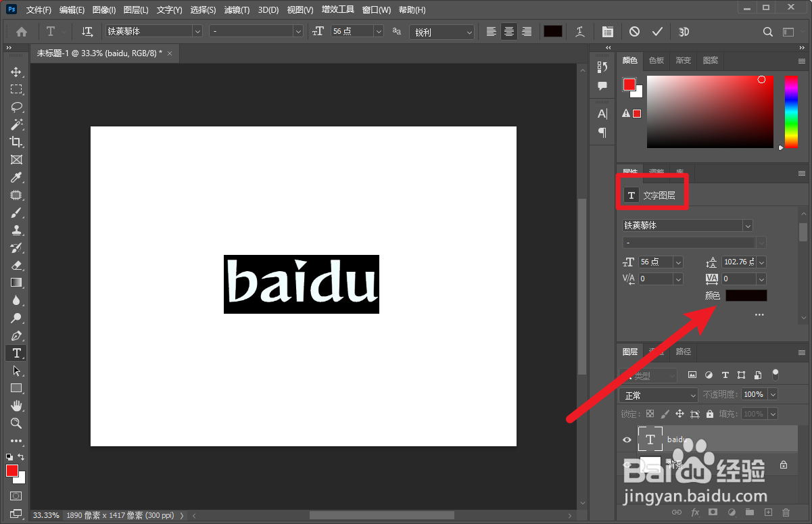This screenshot has width=812, height=524.
Task: Open the 文件(F) menu
Action: (39, 10)
